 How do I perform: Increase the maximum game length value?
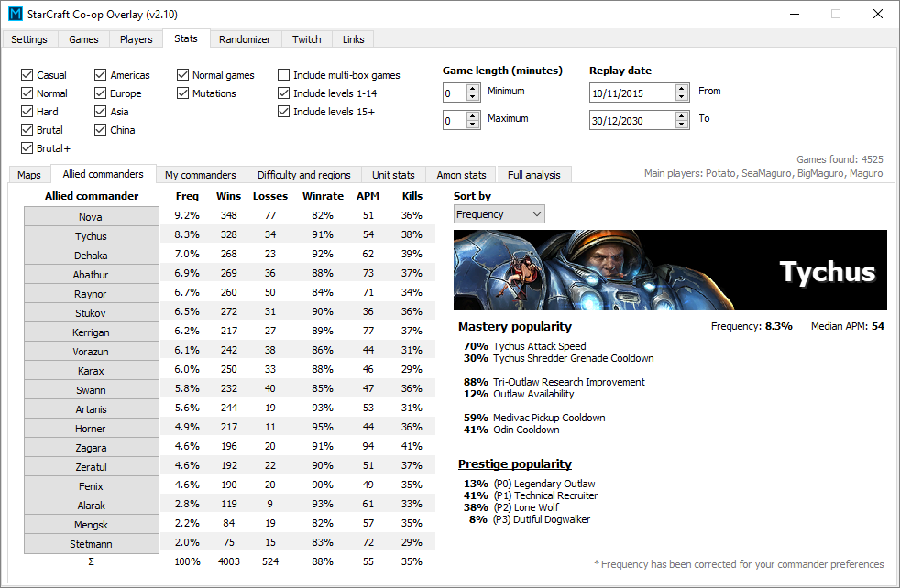(x=473, y=116)
